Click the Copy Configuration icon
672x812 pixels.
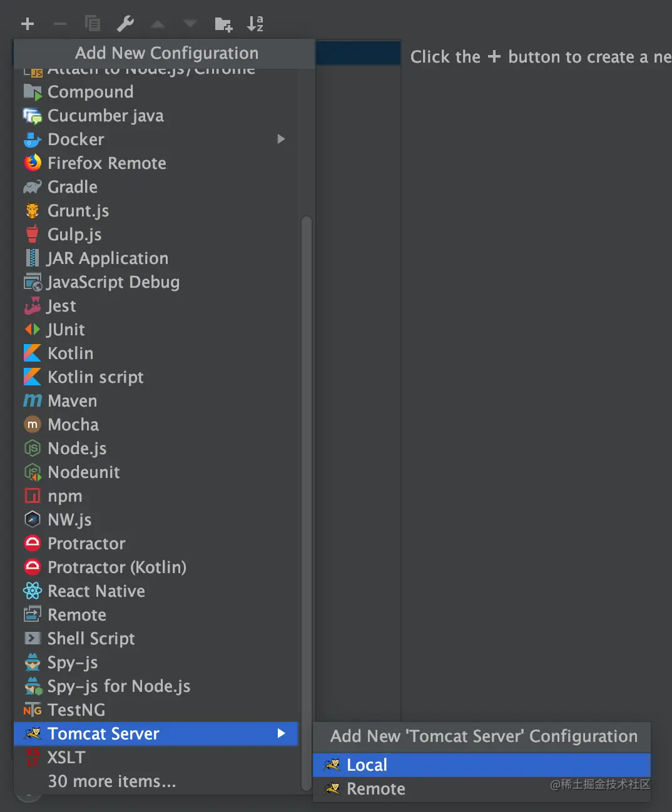coord(93,24)
